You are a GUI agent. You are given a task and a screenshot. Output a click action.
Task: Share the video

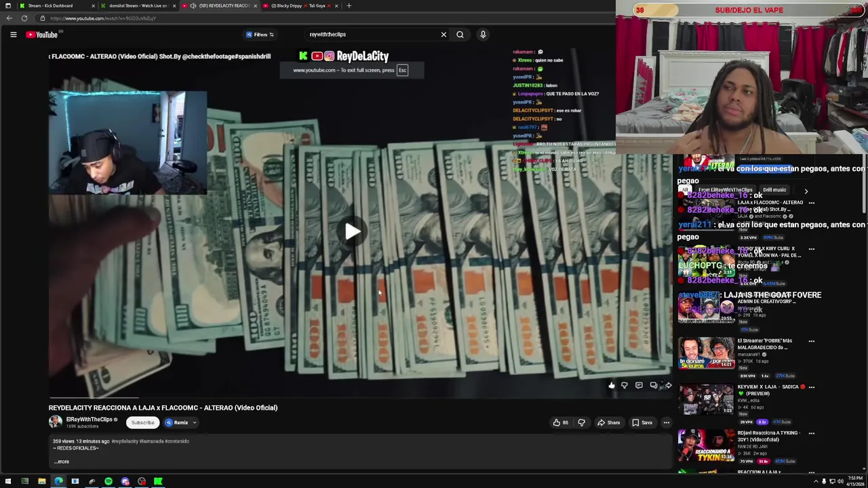[608, 422]
